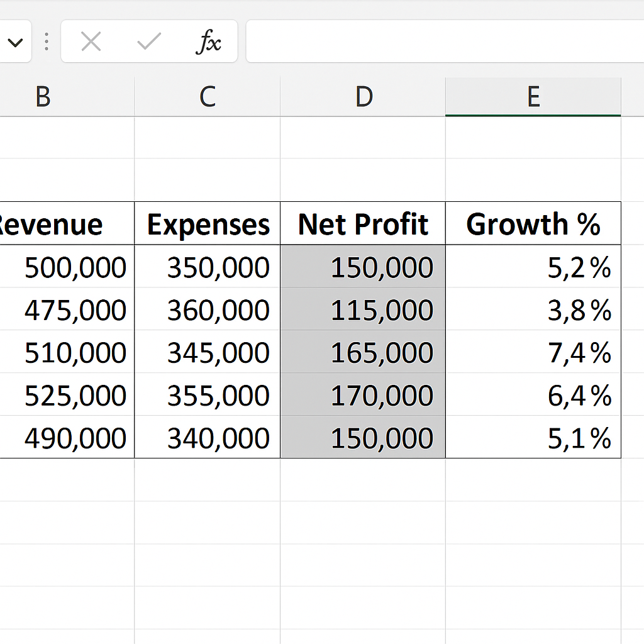644x644 pixels.
Task: Select the Expenses header cell
Action: 208,224
